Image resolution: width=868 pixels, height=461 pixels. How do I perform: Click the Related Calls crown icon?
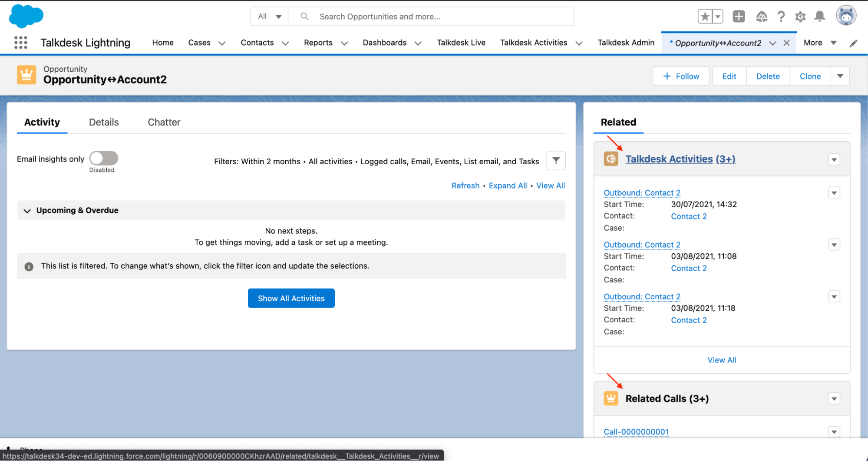click(x=611, y=398)
